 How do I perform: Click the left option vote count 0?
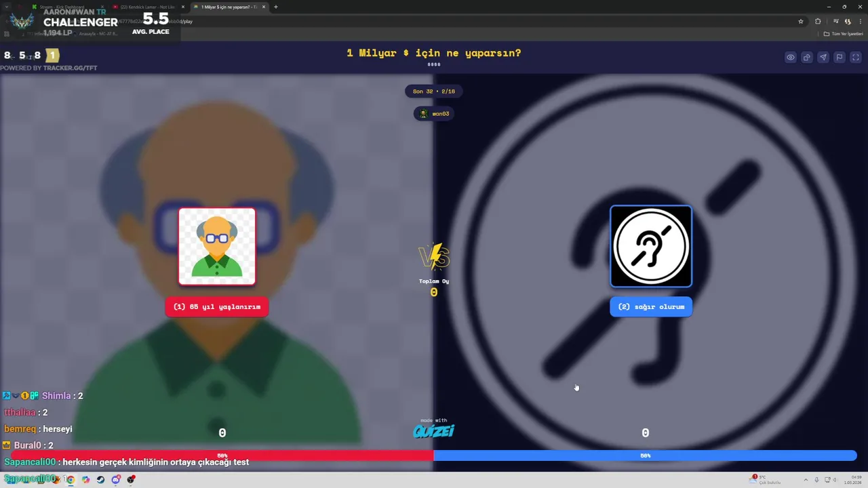coord(222,433)
